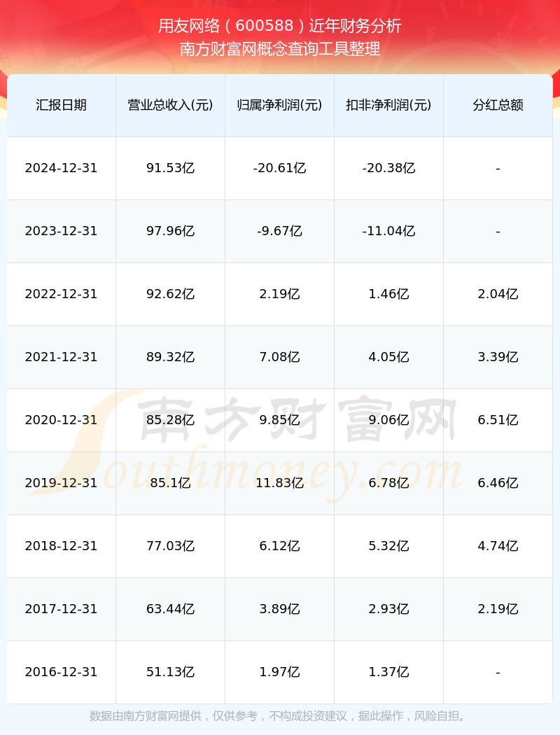Click net profit value 1.97亿

(x=279, y=672)
